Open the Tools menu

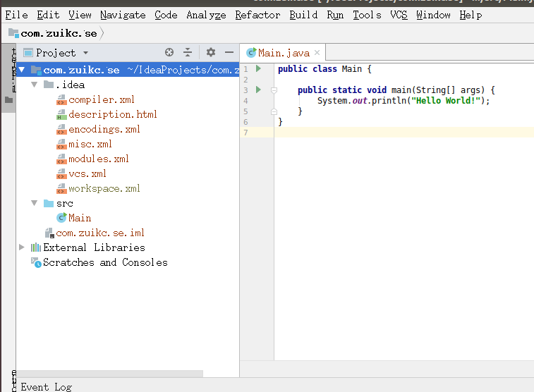coord(367,15)
